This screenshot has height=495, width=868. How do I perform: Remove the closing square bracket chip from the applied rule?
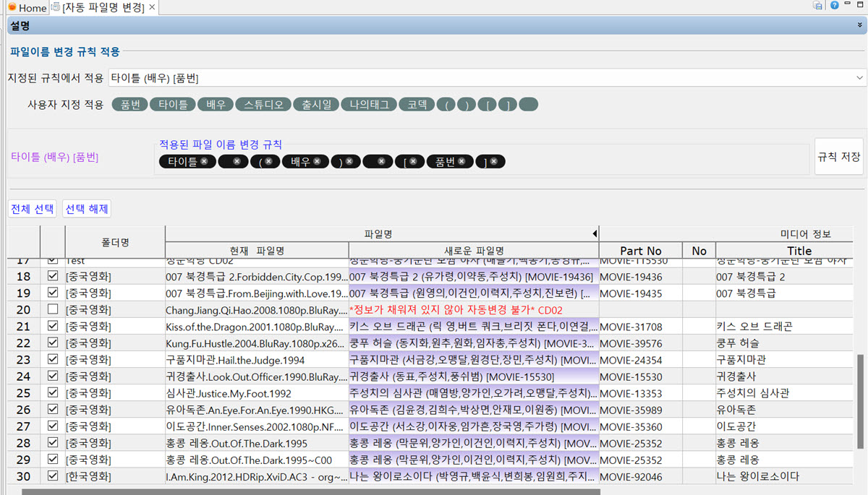pos(493,162)
